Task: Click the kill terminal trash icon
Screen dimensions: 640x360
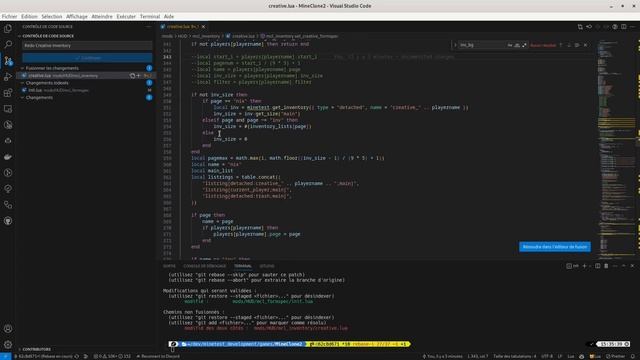Action: (x=606, y=266)
